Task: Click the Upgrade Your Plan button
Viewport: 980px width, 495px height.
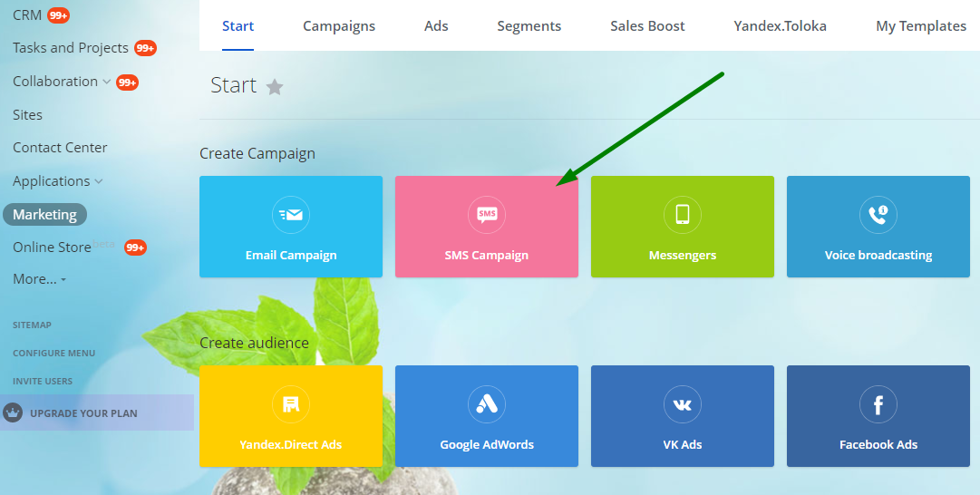Action: 97,413
